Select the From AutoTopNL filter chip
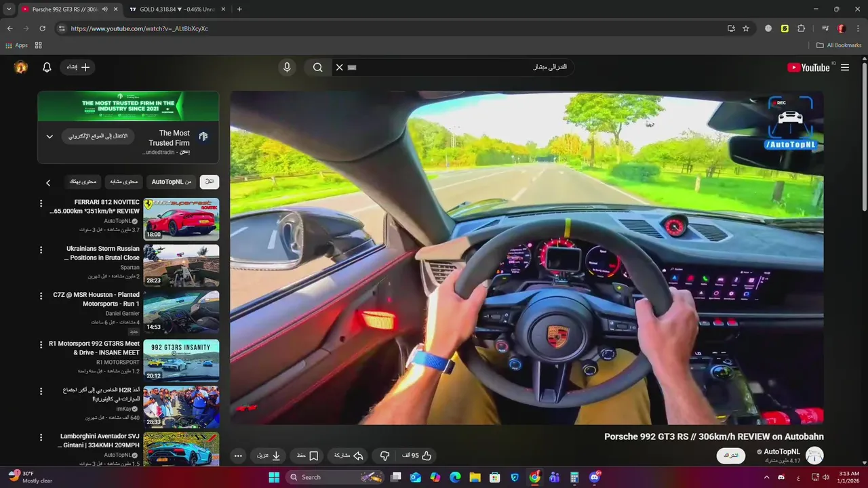 (x=171, y=182)
